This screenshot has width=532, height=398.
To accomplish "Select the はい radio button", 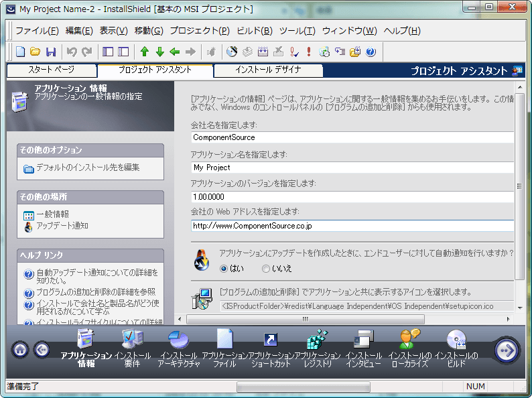I will coord(224,269).
